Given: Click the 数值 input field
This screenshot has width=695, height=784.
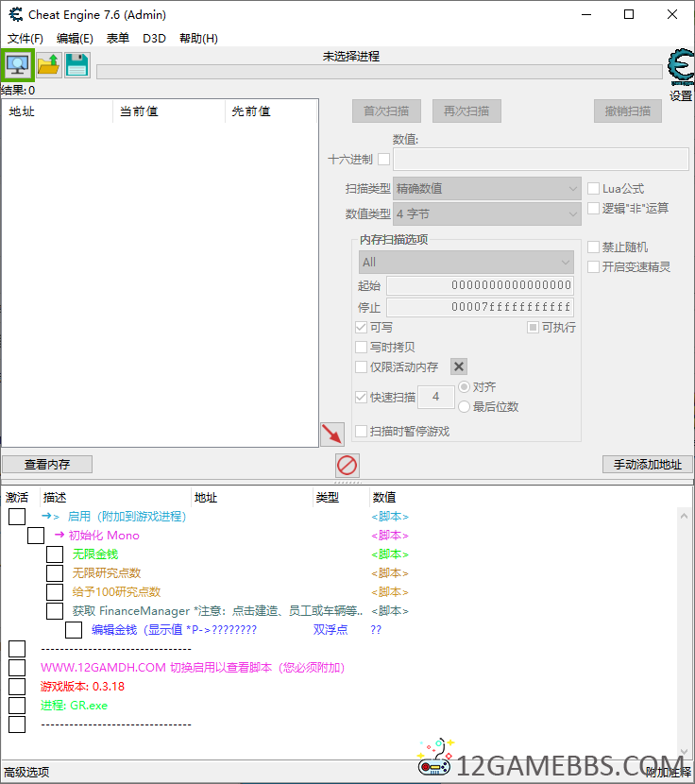Looking at the screenshot, I should pyautogui.click(x=541, y=160).
